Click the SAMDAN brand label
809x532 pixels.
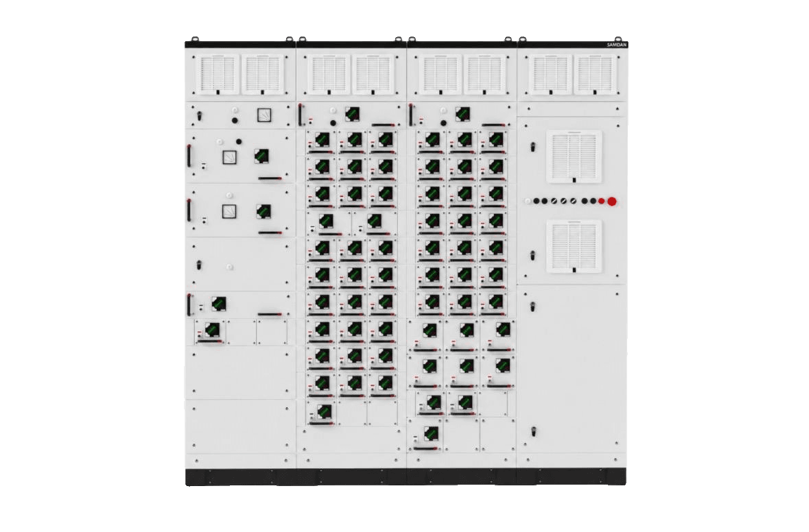(617, 45)
